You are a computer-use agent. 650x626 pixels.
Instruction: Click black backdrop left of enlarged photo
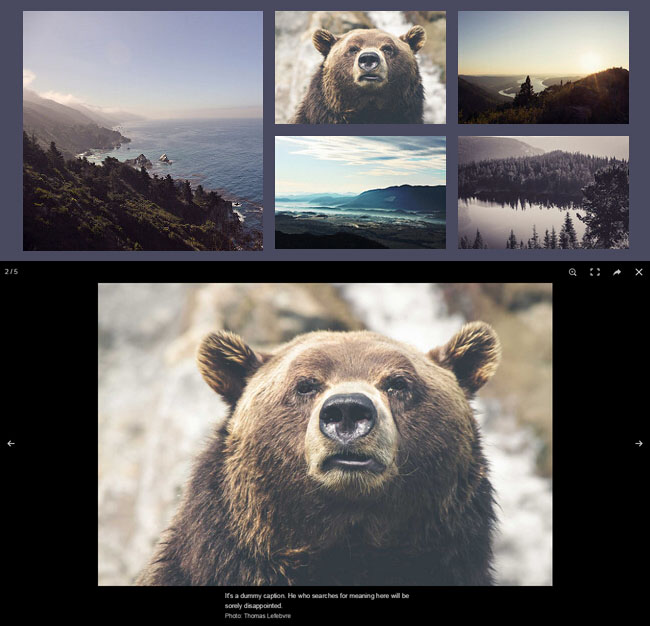[50, 520]
